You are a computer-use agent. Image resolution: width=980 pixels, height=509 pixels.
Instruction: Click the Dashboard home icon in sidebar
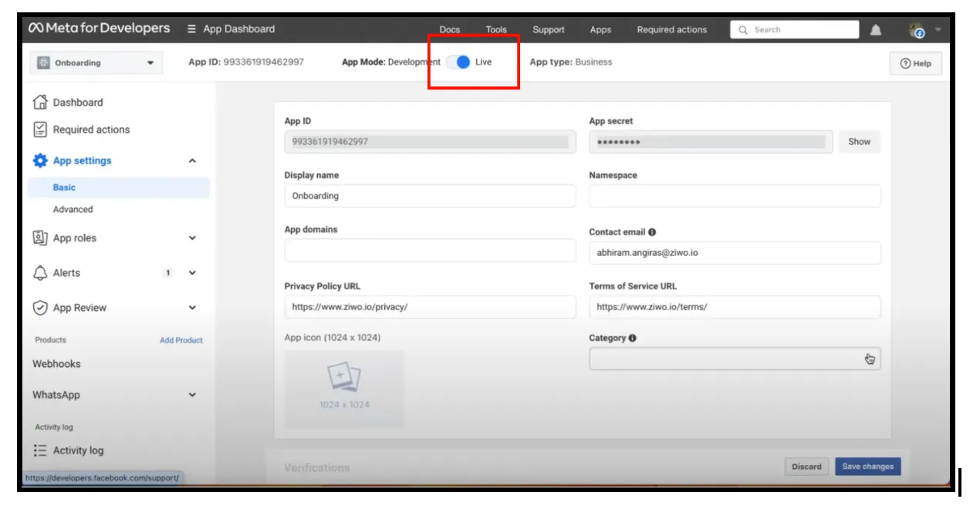(x=40, y=102)
